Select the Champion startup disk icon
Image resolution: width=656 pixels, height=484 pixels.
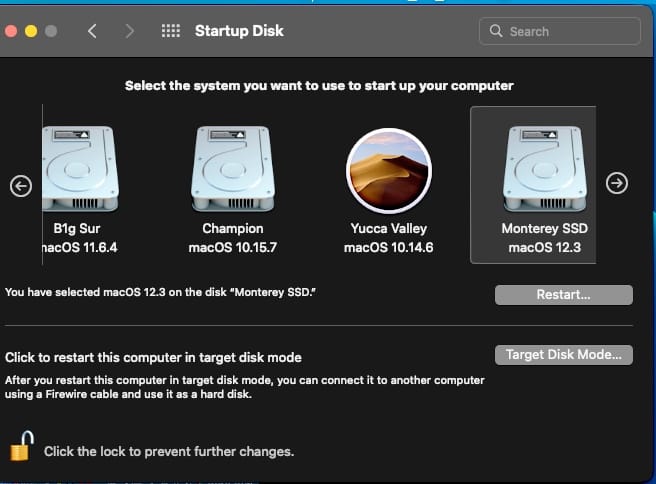coord(233,169)
